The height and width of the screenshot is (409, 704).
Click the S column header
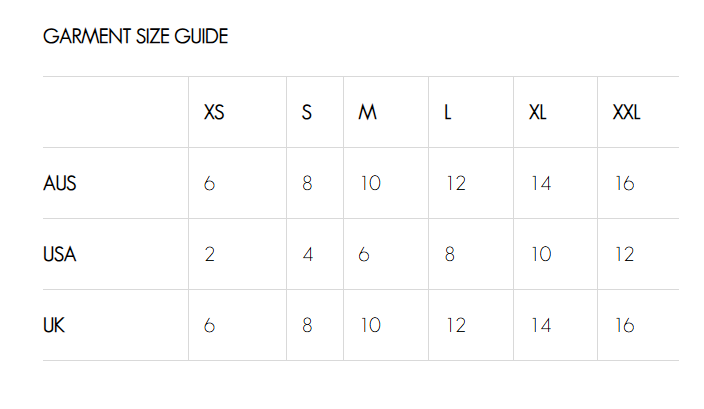[307, 112]
